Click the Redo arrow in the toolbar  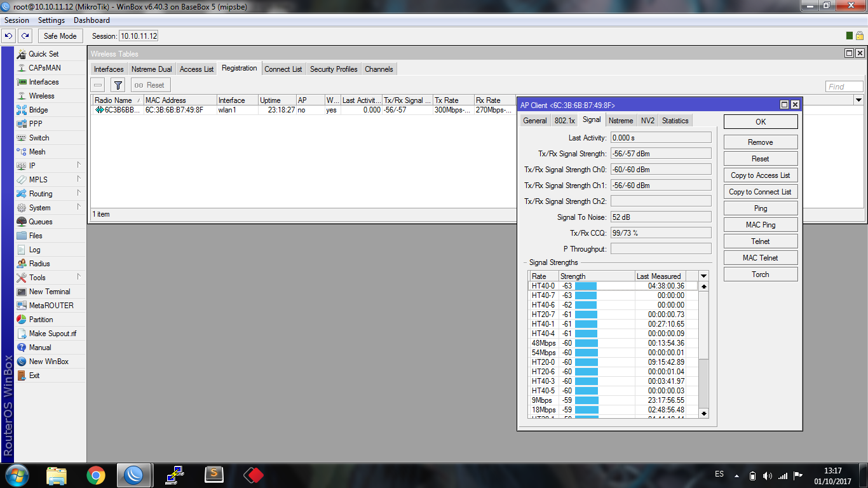[x=25, y=36]
